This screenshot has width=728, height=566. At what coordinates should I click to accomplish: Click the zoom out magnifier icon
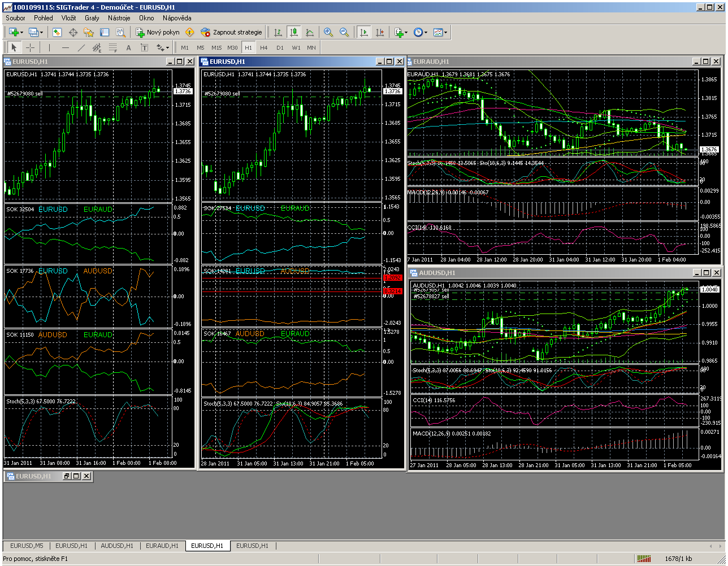pos(344,32)
